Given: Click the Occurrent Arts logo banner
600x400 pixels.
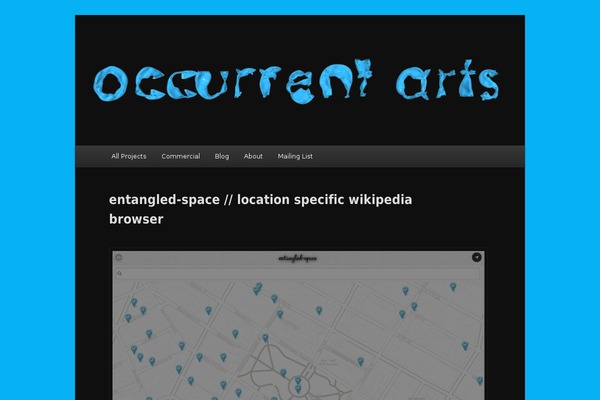Looking at the screenshot, I should pyautogui.click(x=297, y=81).
